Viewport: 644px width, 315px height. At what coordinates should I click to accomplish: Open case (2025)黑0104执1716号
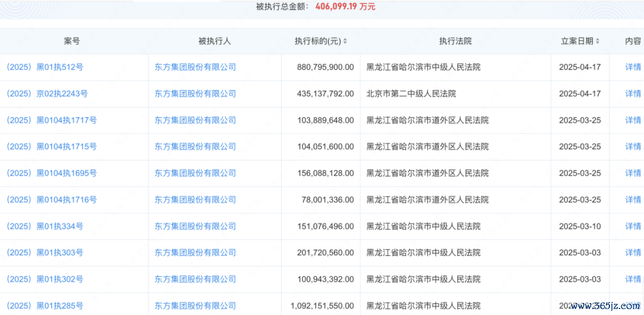pos(51,200)
